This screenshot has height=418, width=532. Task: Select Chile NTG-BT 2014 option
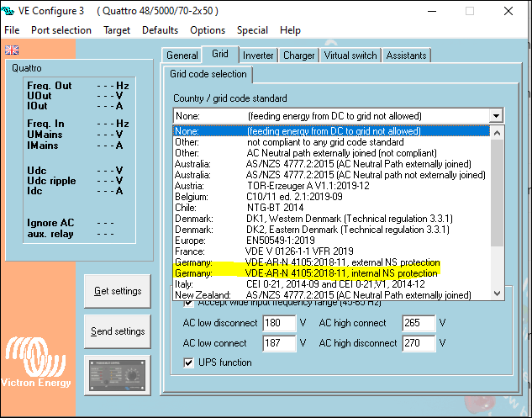pos(331,208)
